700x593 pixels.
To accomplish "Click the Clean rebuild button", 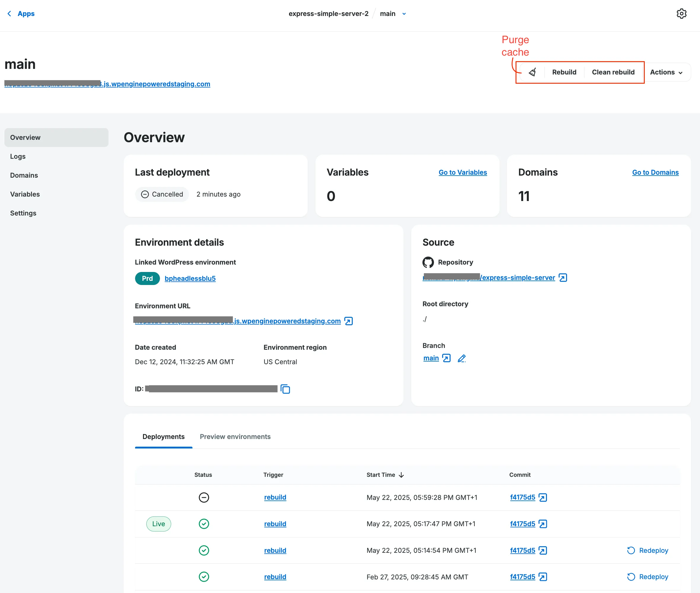I will pyautogui.click(x=613, y=72).
